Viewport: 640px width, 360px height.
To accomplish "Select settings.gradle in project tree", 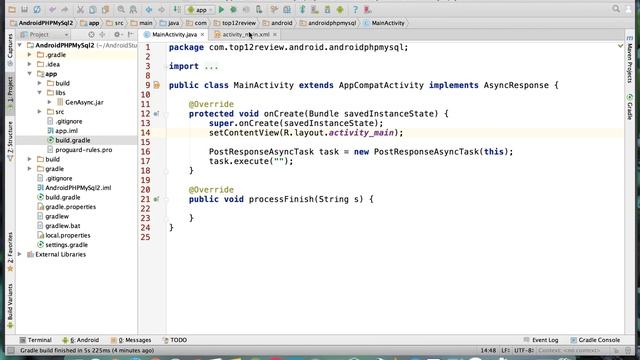I will point(62,245).
